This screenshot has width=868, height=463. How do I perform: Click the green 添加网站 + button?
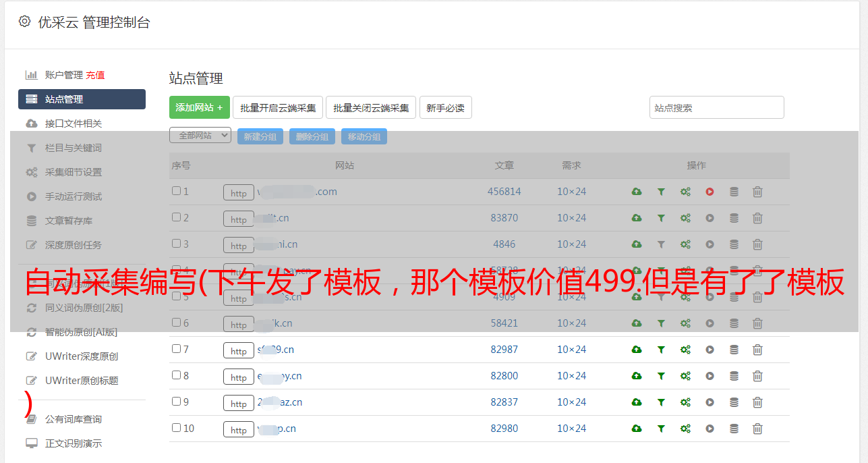point(200,107)
